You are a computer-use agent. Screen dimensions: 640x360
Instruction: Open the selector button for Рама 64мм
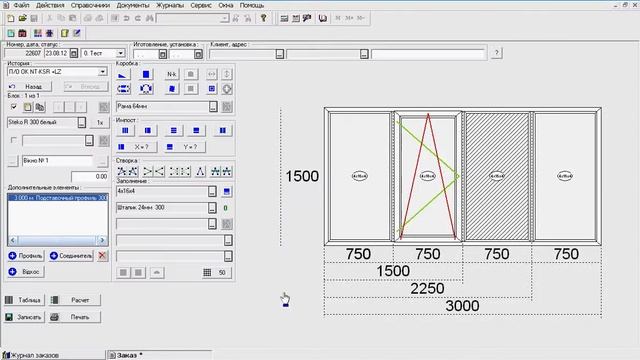click(x=213, y=107)
